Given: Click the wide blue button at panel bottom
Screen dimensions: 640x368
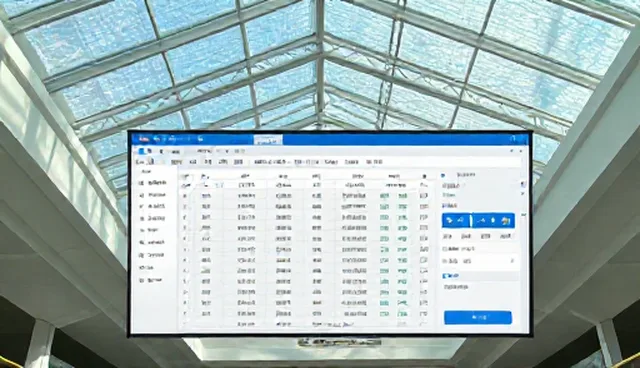Looking at the screenshot, I should [x=478, y=317].
